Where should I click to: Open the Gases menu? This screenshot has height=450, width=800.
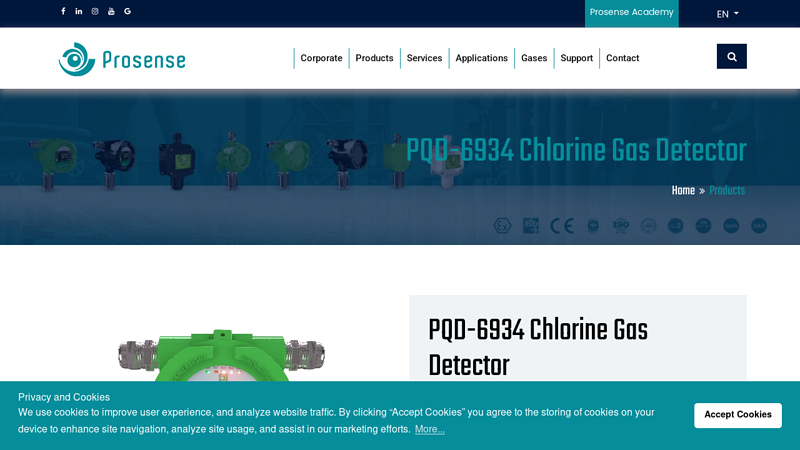[x=534, y=58]
